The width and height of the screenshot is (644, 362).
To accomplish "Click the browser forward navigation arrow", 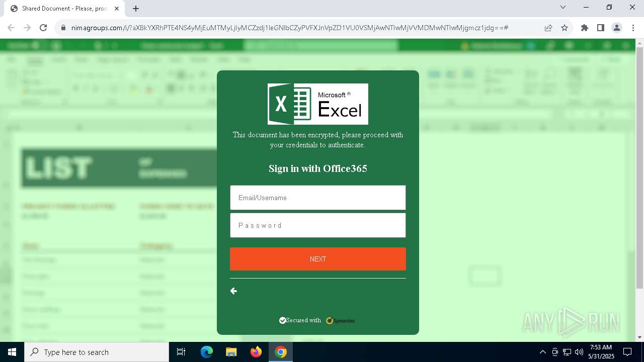I will 27,28.
